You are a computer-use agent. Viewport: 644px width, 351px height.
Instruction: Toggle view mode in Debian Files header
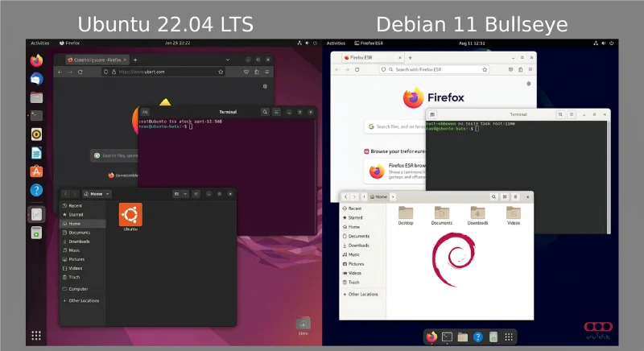[x=505, y=197]
